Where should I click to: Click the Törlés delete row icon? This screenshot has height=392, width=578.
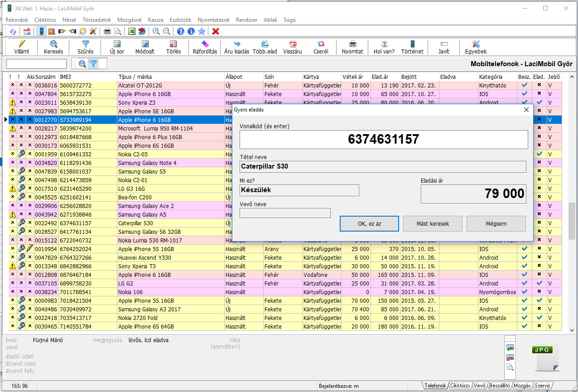pyautogui.click(x=173, y=47)
